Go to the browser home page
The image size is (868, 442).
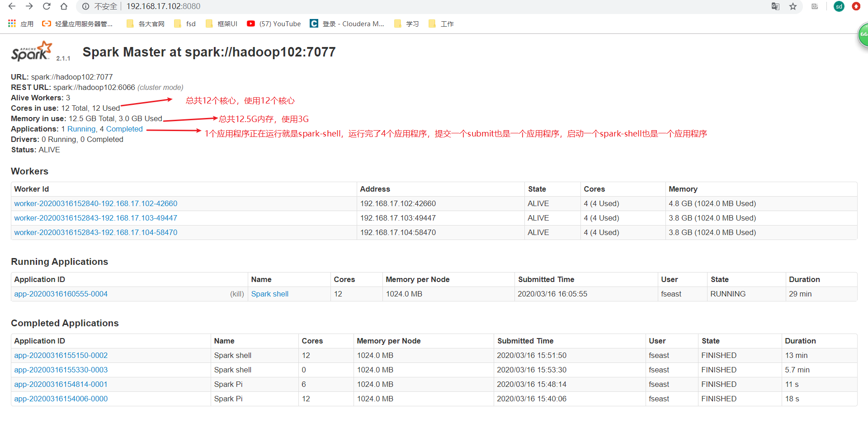pyautogui.click(x=64, y=6)
